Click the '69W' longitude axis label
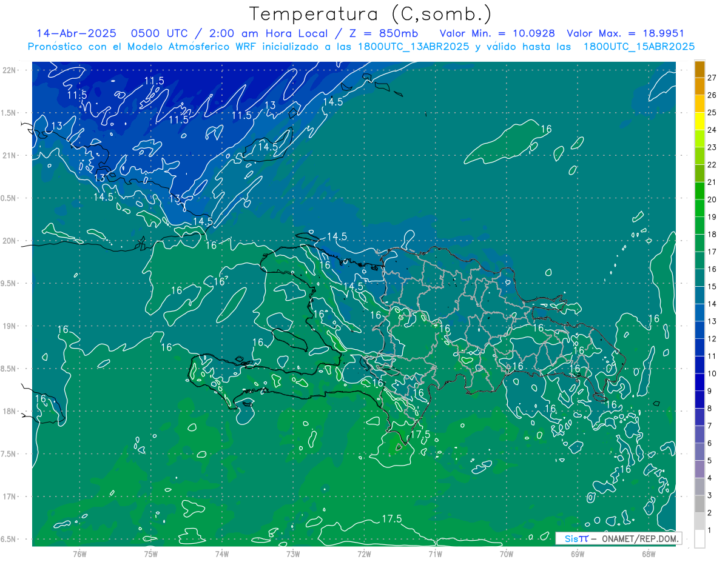 (x=578, y=554)
